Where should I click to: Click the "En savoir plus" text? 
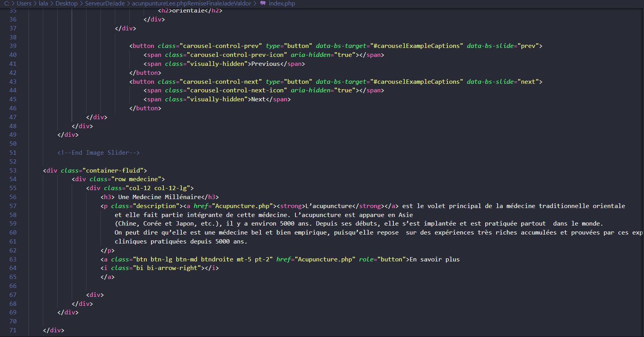coord(435,259)
